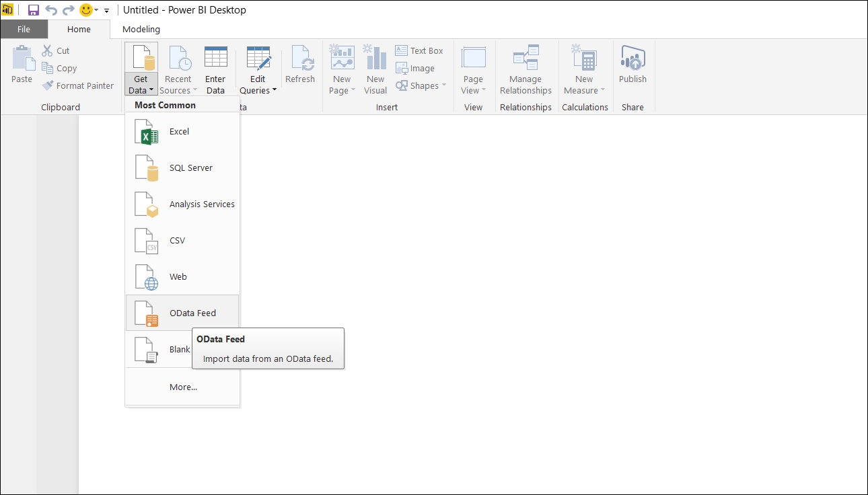This screenshot has height=495, width=868.
Task: Choose Excel from Get Data menu
Action: [182, 132]
